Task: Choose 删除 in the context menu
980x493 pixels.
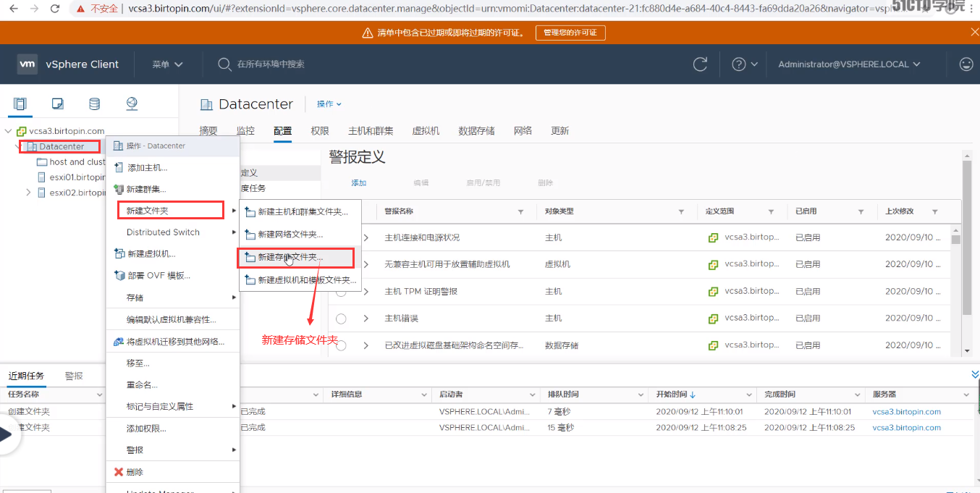Action: coord(173,472)
